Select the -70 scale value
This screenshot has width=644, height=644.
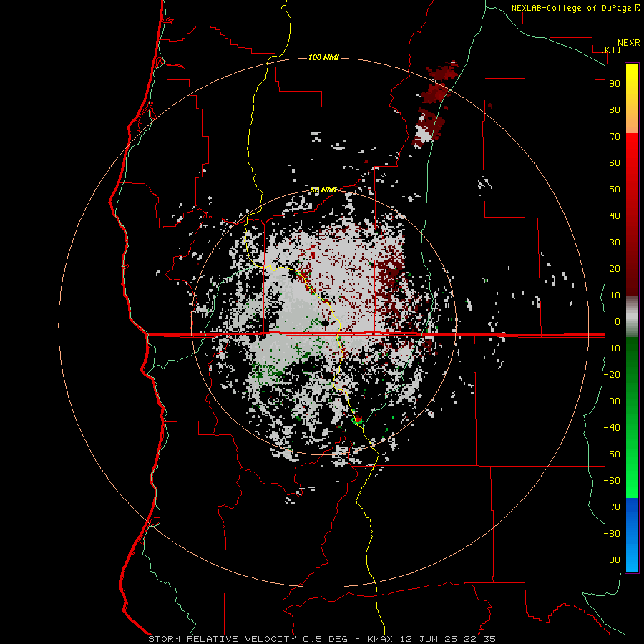coord(612,507)
